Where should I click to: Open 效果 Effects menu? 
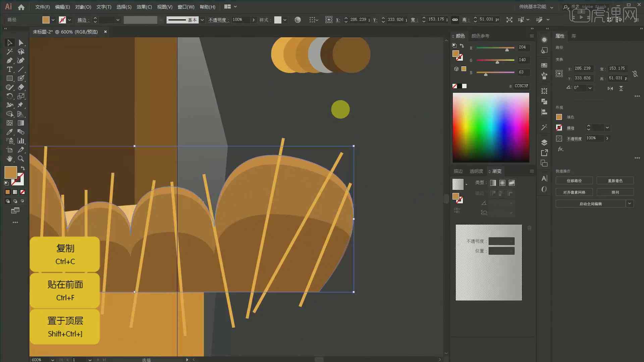click(144, 7)
